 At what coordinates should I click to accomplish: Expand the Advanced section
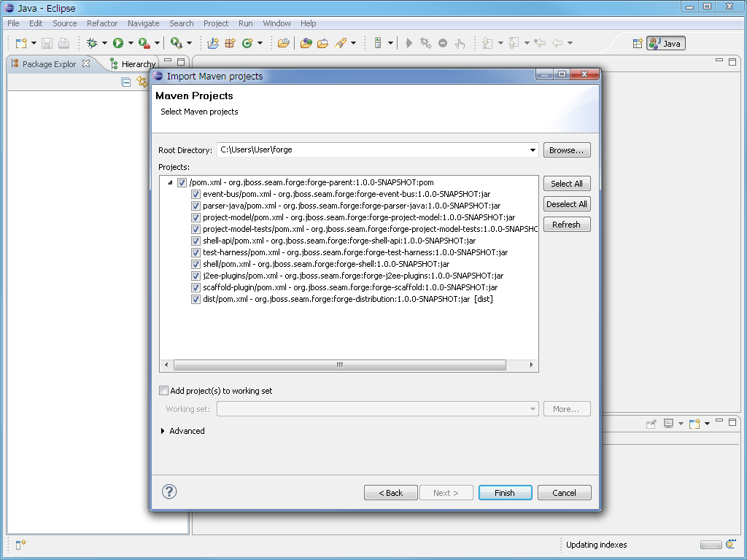[x=163, y=431]
